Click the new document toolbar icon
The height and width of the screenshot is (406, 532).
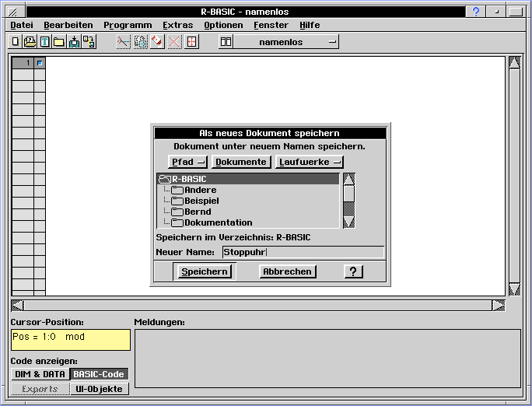15,42
